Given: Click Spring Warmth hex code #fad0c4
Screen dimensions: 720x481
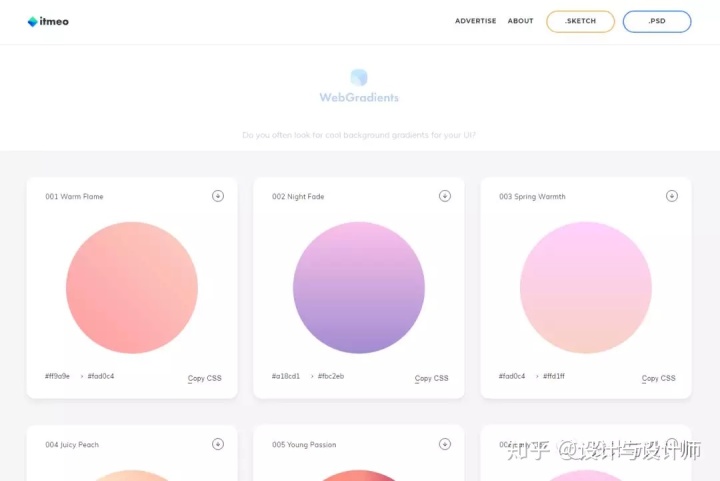Looking at the screenshot, I should click(512, 376).
